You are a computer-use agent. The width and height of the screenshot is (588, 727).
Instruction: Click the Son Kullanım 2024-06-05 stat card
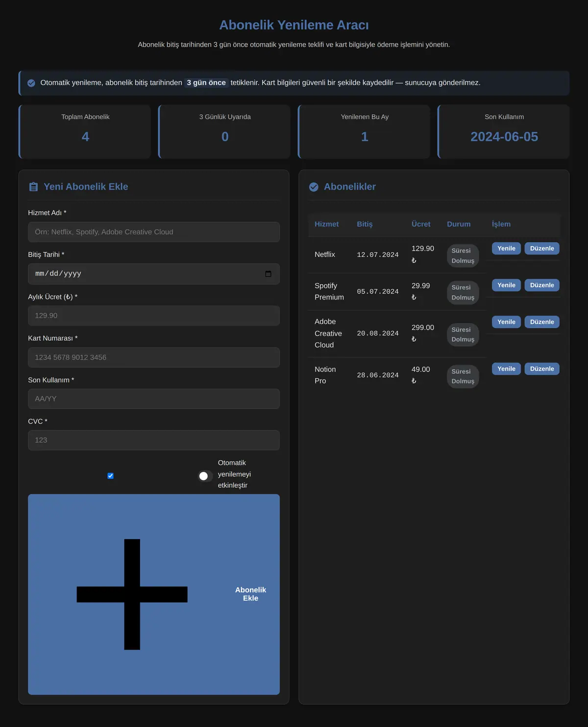coord(504,131)
